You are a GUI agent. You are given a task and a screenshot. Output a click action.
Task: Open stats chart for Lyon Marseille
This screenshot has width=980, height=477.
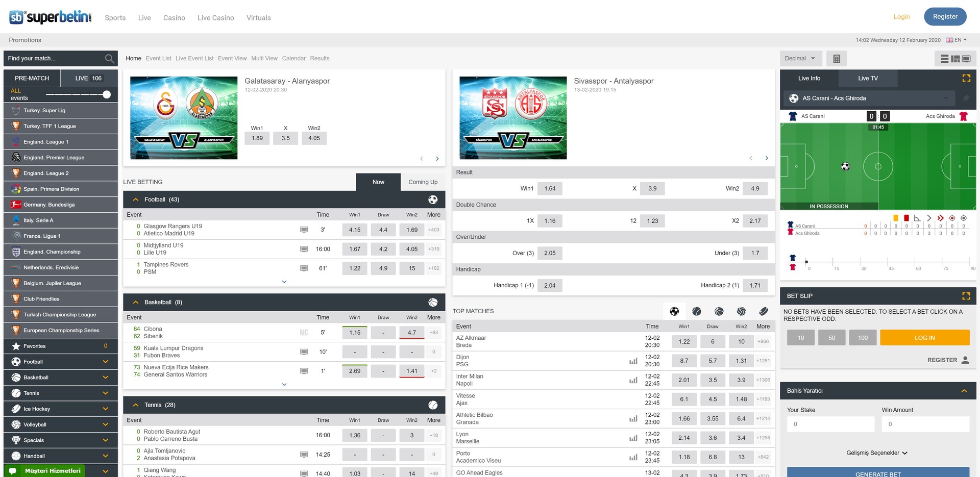pos(633,438)
